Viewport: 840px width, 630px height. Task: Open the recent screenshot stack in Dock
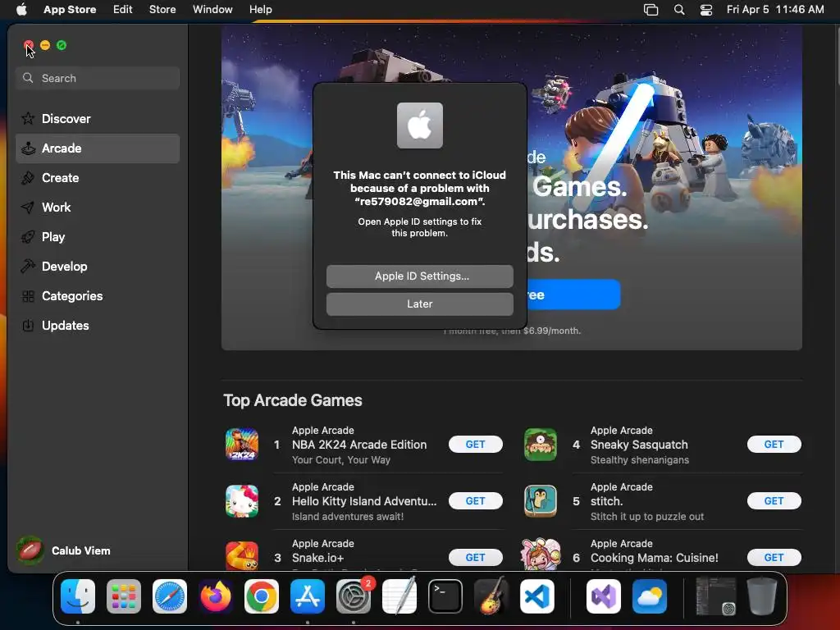(x=715, y=596)
